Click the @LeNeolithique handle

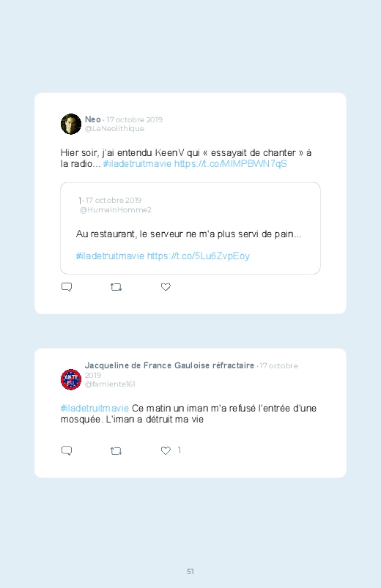(x=114, y=129)
